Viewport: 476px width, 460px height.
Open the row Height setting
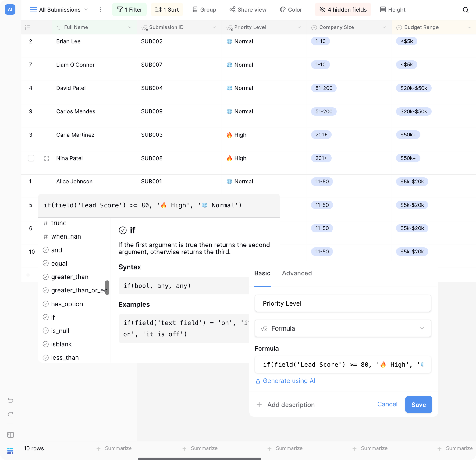pos(393,9)
